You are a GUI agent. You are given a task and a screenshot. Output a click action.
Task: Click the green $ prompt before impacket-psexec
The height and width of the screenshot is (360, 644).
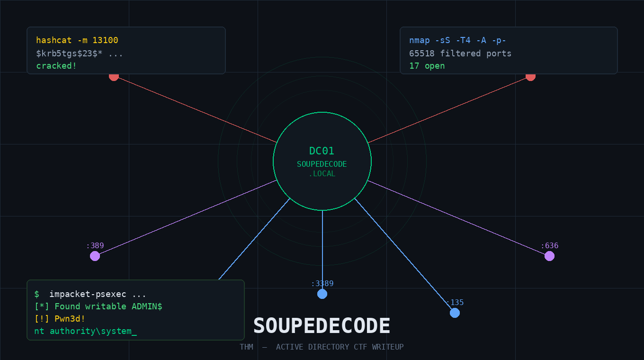(37, 294)
